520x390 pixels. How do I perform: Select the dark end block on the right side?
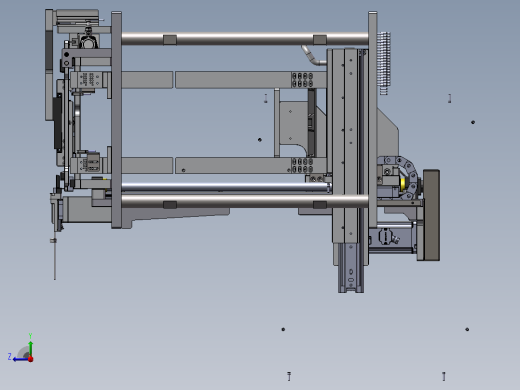coord(432,215)
